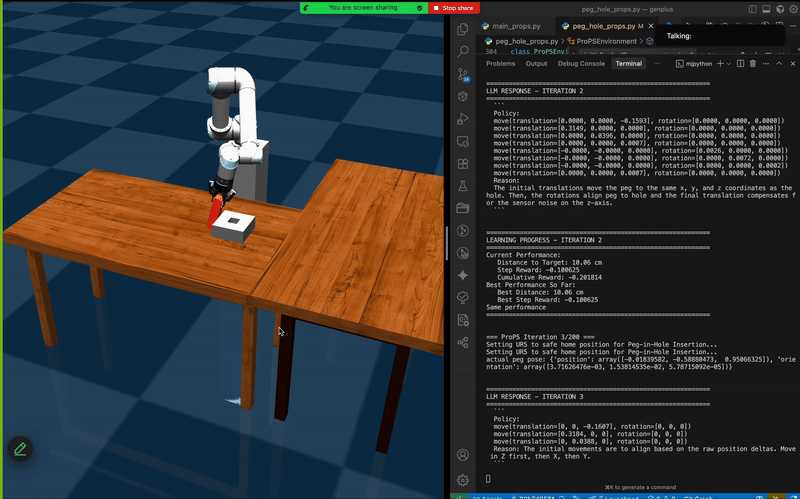Image resolution: width=800 pixels, height=499 pixels.
Task: Select the peg_hole_props.py editor tab
Action: 604,26
